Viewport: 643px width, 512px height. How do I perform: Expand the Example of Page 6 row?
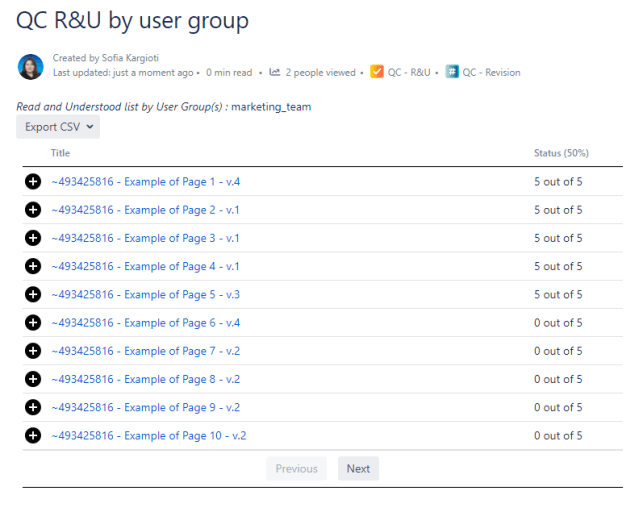33,323
